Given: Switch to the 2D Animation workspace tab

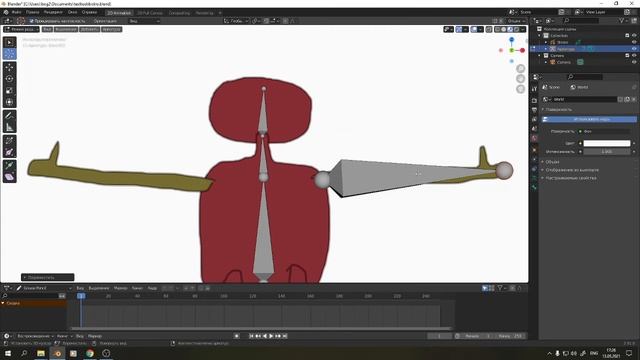Looking at the screenshot, I should coord(118,13).
